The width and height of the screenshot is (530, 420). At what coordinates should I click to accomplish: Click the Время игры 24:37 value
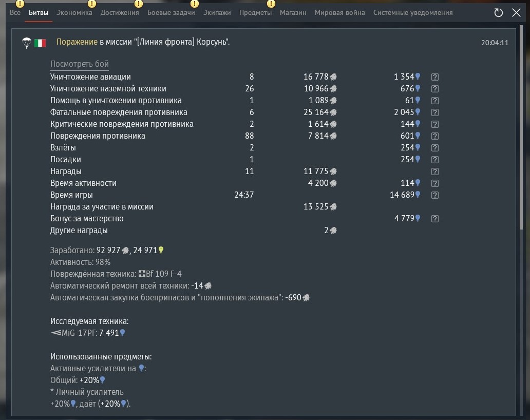[x=244, y=195]
